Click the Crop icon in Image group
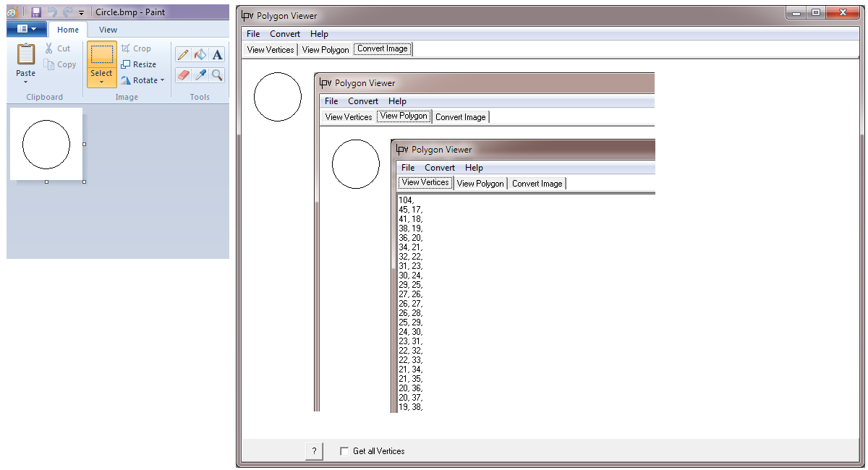 (126, 48)
